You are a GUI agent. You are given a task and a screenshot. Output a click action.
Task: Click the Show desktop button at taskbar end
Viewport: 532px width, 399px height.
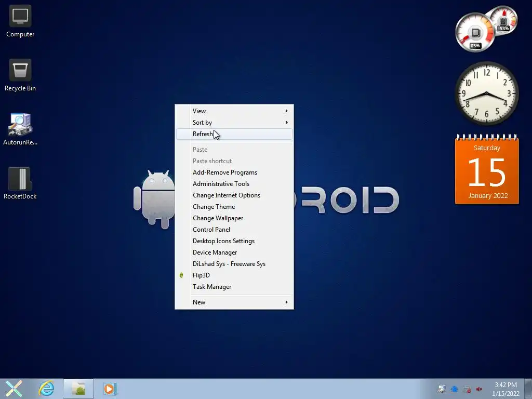[528, 389]
